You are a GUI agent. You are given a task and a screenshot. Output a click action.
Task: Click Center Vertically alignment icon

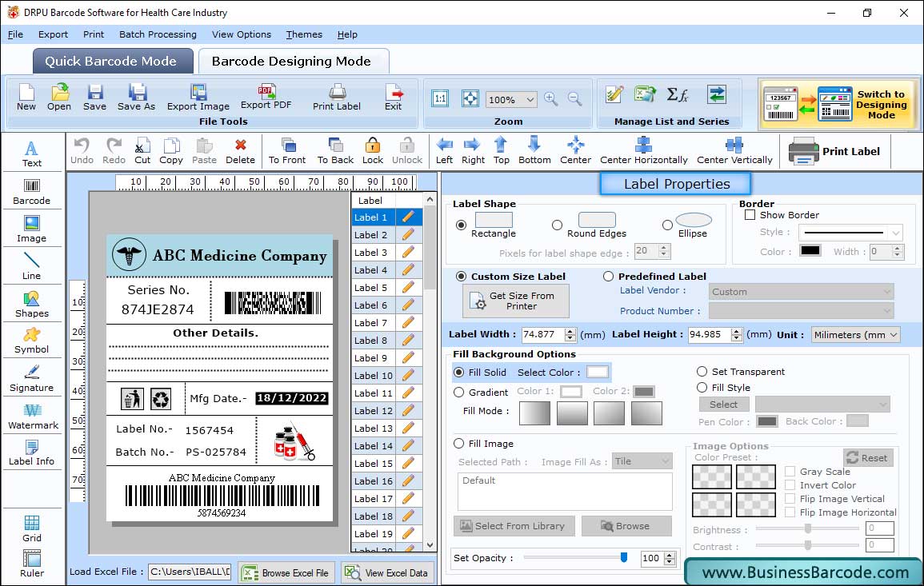[x=734, y=151]
